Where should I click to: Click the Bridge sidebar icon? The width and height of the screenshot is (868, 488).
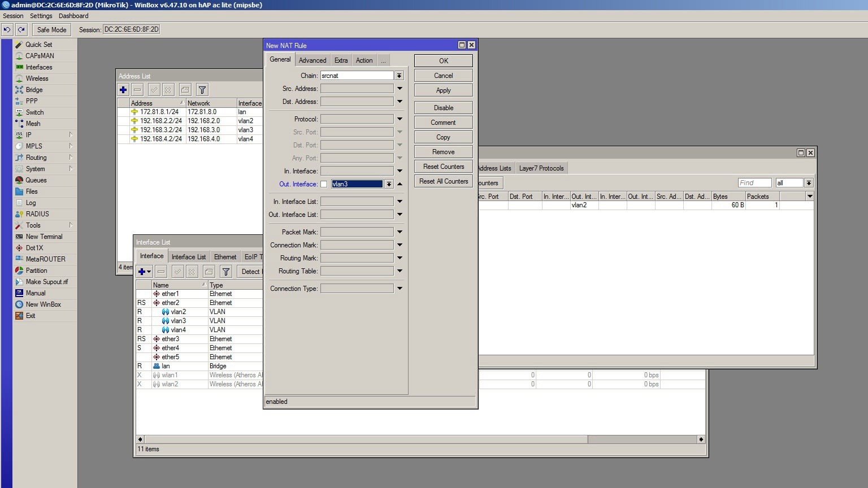20,90
